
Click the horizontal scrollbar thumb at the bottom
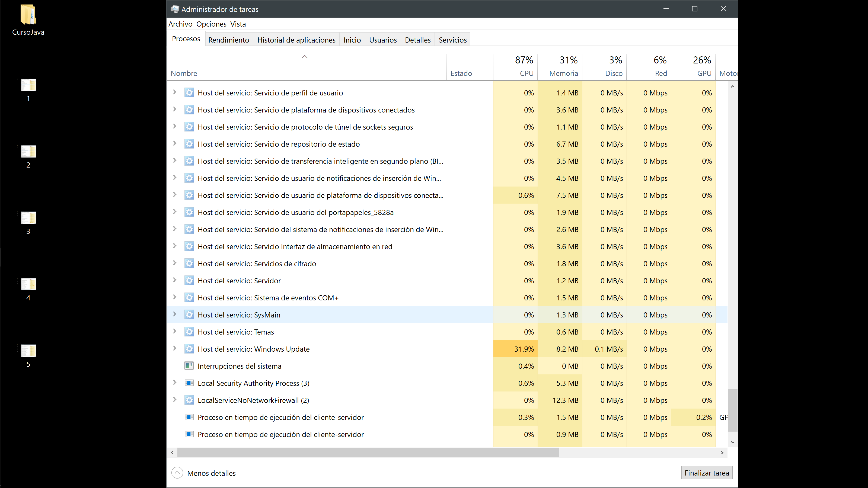tap(368, 452)
